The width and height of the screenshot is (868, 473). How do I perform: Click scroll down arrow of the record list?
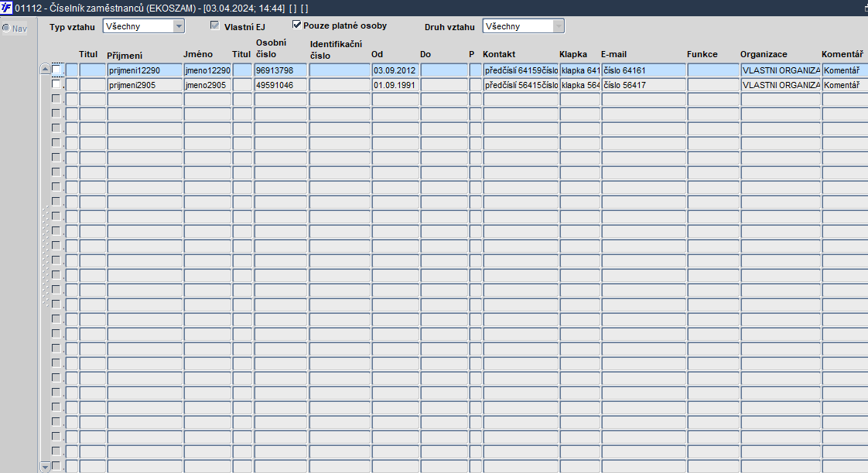(x=46, y=467)
